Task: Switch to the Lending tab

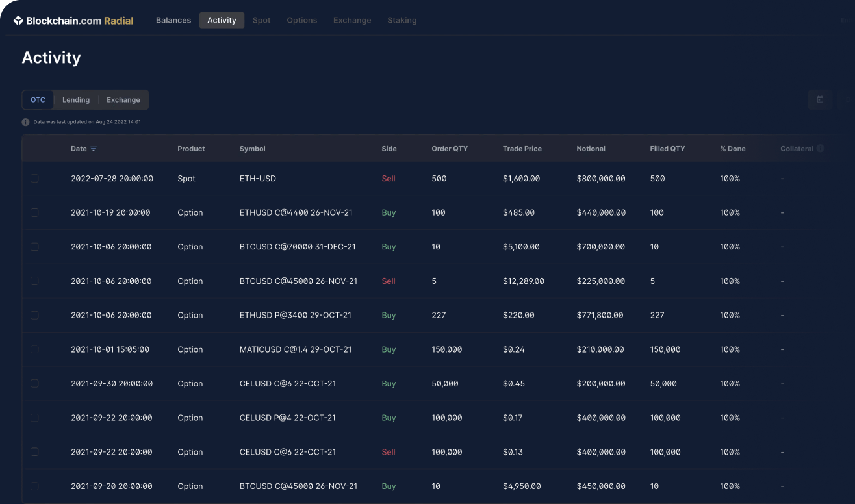Action: pos(76,100)
